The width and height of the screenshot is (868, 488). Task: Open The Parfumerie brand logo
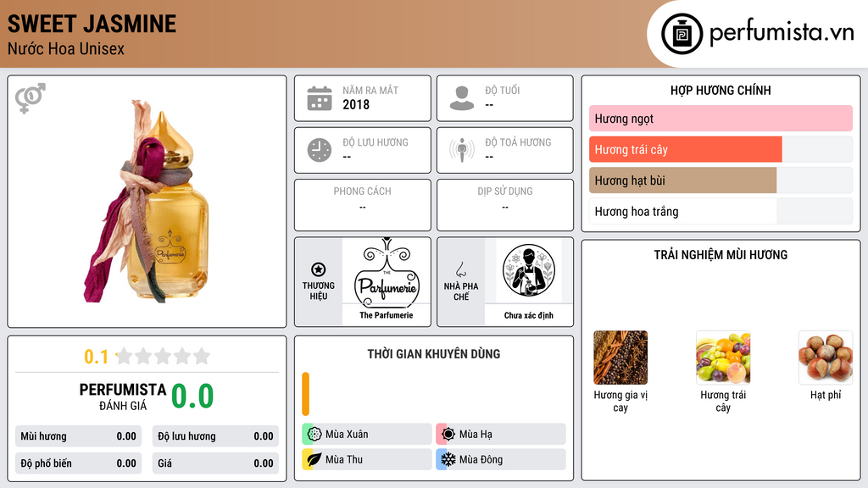(x=387, y=272)
